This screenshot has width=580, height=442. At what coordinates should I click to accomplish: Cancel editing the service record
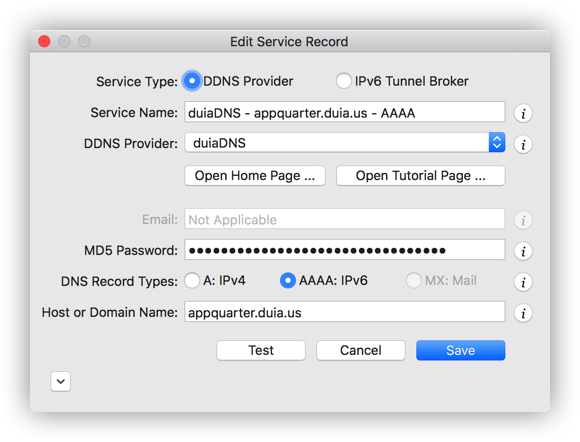tap(361, 350)
